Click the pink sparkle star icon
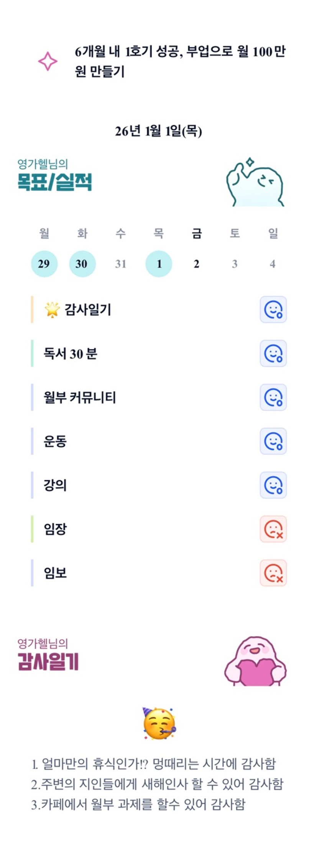The image size is (317, 868). 48,61
